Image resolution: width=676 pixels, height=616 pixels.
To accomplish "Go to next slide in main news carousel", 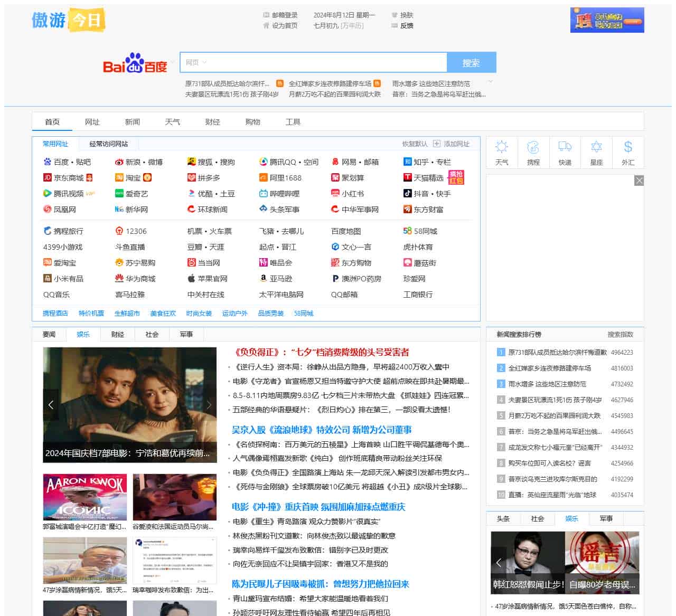I will (209, 405).
